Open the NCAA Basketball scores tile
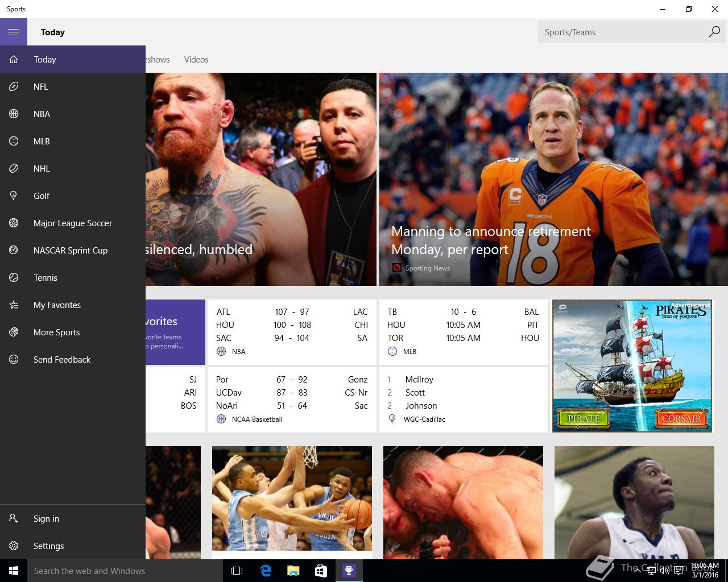This screenshot has width=728, height=582. [292, 400]
